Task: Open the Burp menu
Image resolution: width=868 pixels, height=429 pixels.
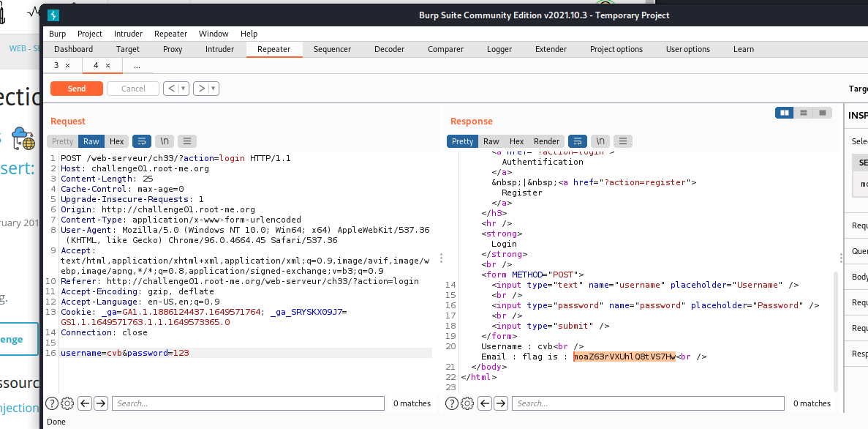Action: coord(58,34)
